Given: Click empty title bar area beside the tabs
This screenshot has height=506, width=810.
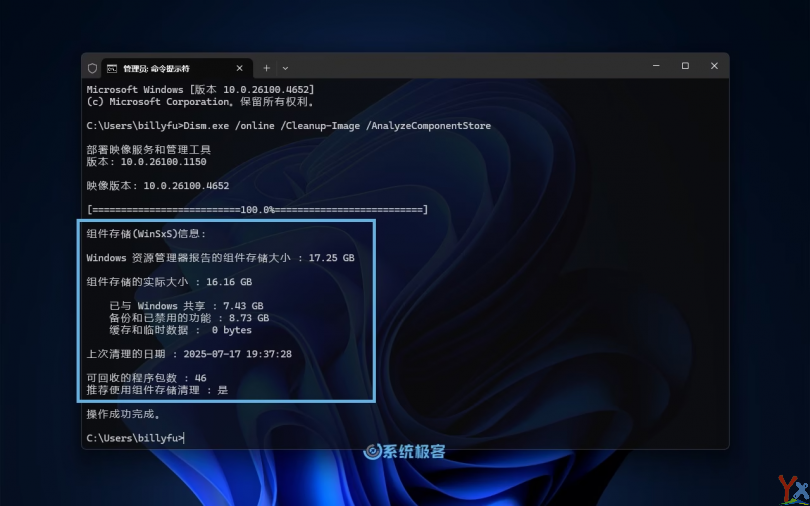Looking at the screenshot, I should [450, 67].
